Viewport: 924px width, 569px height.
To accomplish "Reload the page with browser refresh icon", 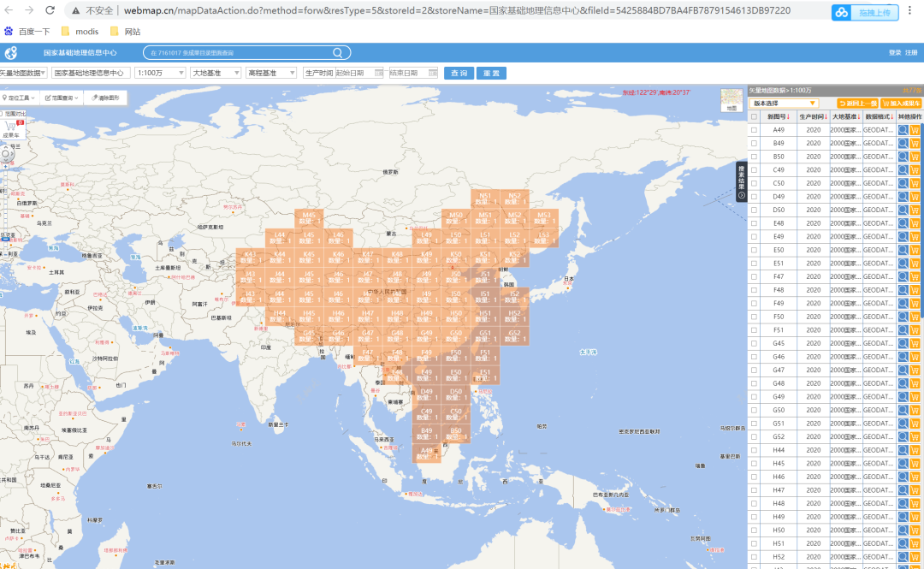I will pos(50,10).
